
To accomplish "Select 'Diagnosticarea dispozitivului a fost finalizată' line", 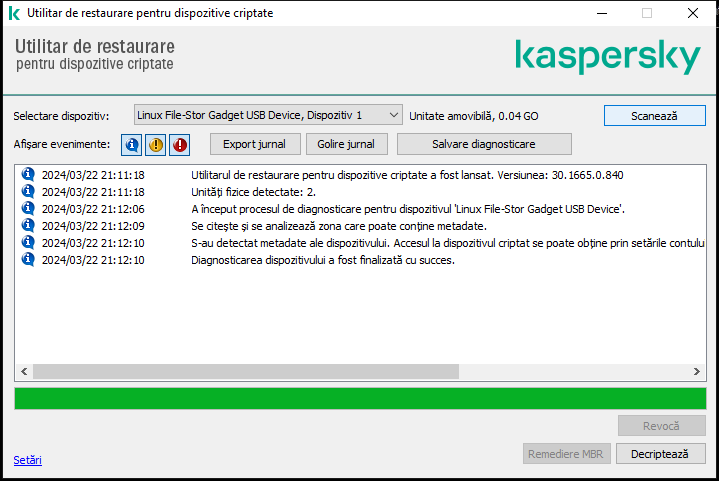I will pyautogui.click(x=323, y=260).
